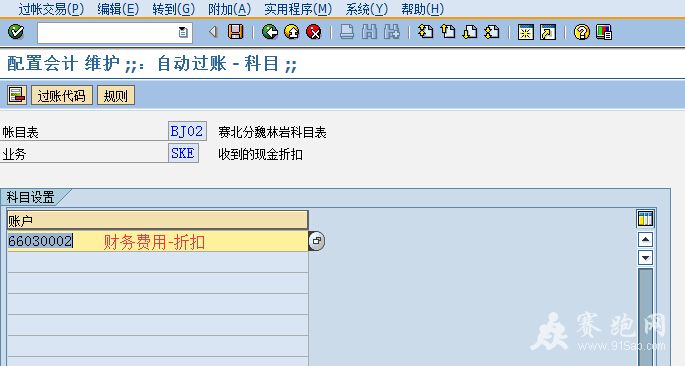Open the 实用程序(M) menu

click(x=298, y=9)
